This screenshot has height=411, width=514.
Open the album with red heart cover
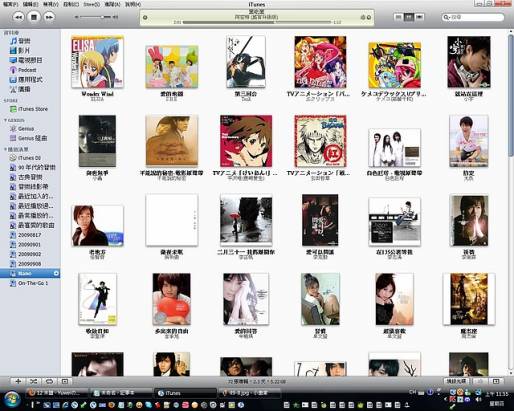[172, 299]
